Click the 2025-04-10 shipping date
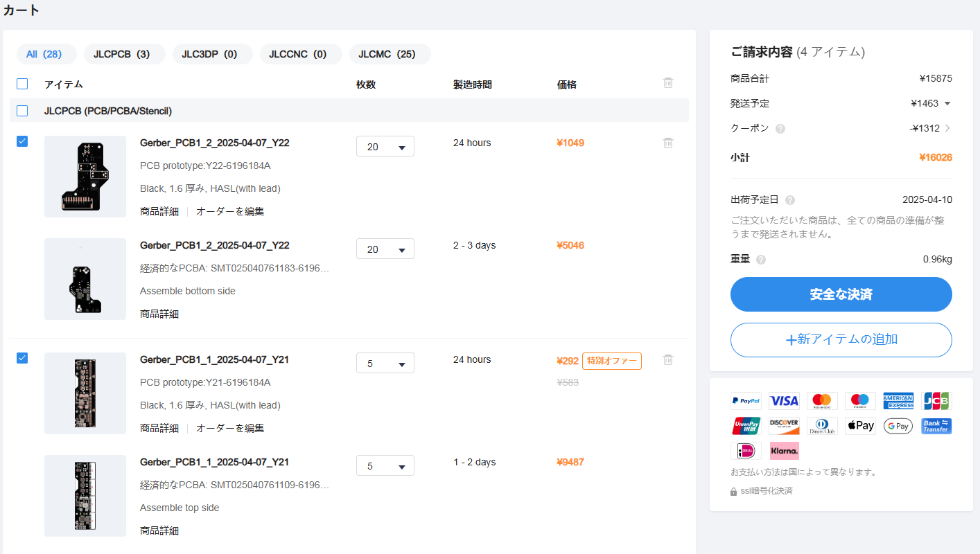This screenshot has width=980, height=554. [x=927, y=200]
